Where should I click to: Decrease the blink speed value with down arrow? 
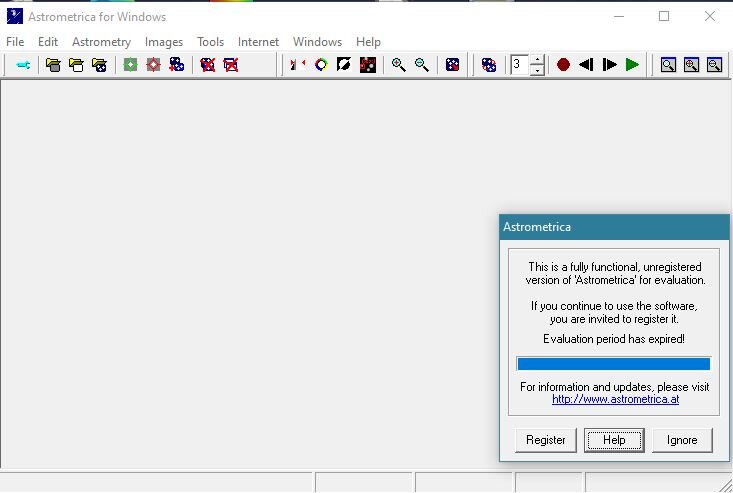coord(538,70)
